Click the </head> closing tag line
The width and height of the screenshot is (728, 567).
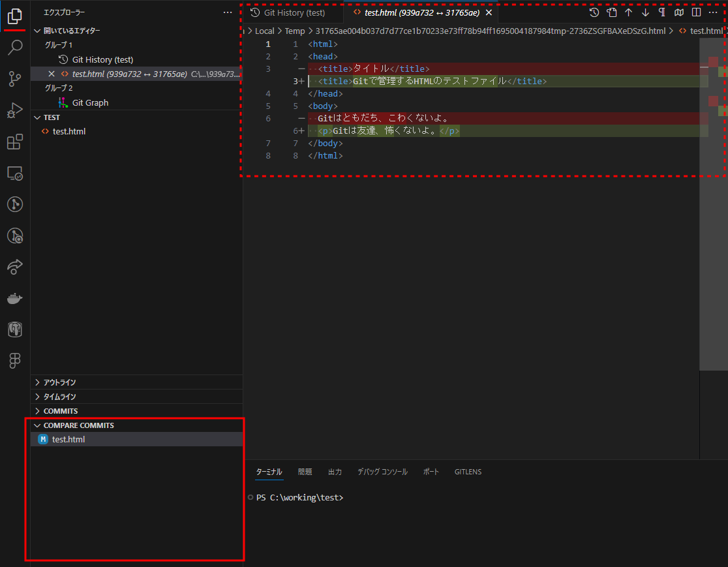click(325, 94)
